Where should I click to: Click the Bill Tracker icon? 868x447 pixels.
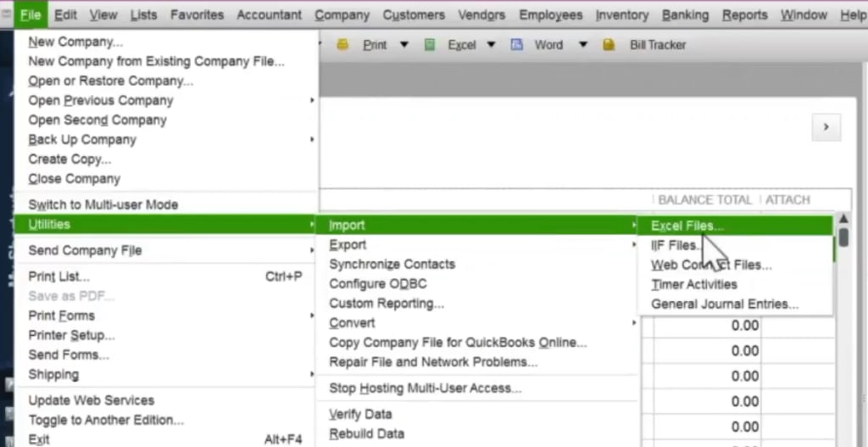coord(609,45)
